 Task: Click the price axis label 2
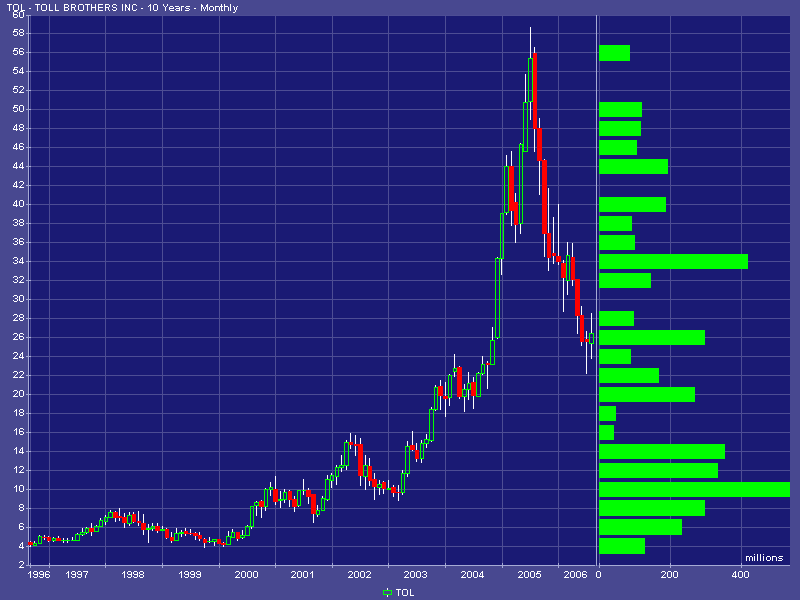click(x=21, y=565)
